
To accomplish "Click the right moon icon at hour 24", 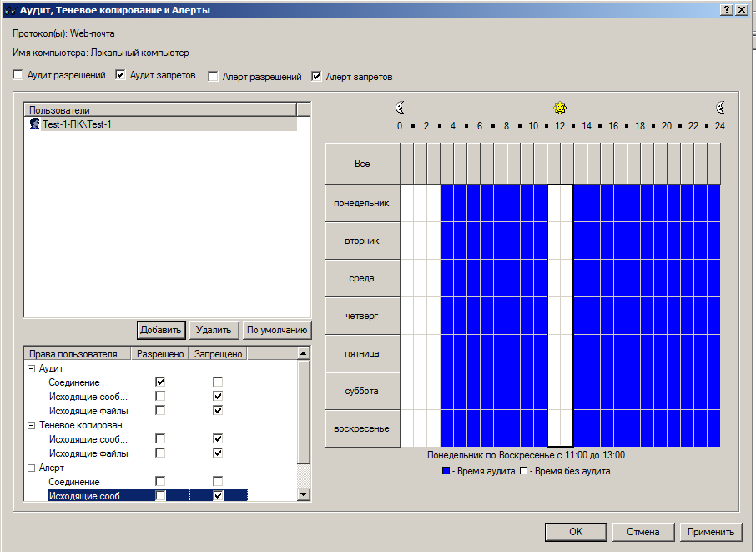I will pyautogui.click(x=720, y=108).
